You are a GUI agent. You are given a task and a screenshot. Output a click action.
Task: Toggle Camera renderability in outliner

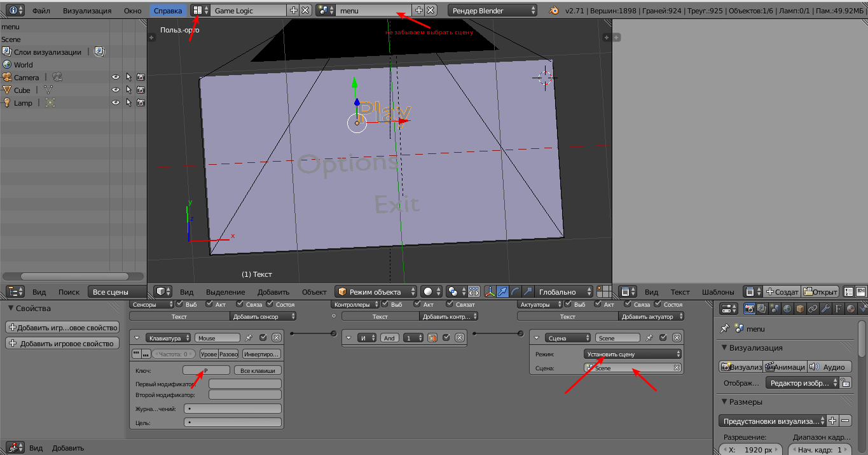coord(141,78)
